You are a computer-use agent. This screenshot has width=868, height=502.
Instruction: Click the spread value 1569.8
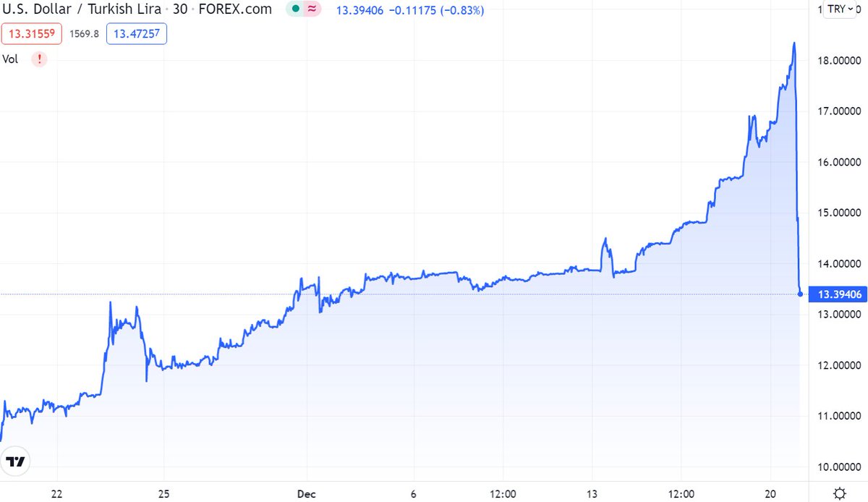85,33
